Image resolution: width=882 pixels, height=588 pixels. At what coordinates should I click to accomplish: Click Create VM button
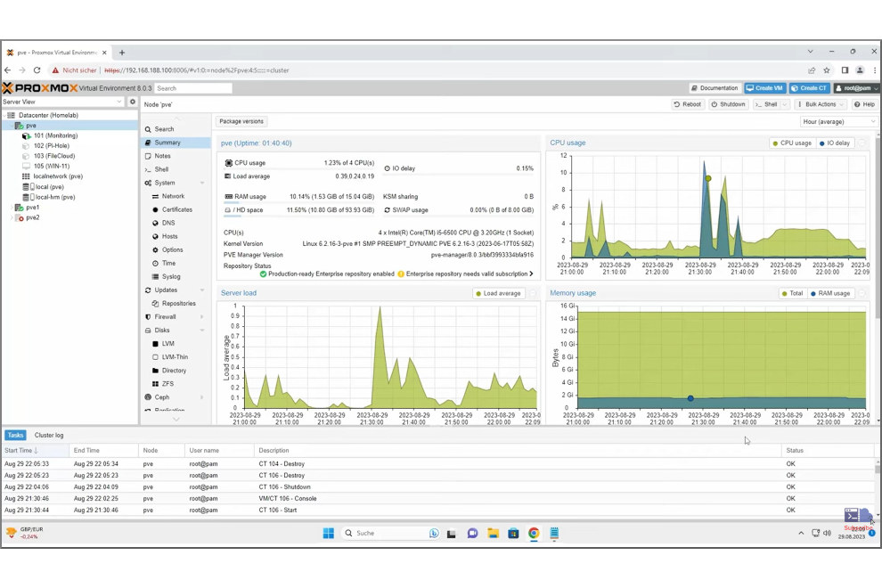[765, 88]
